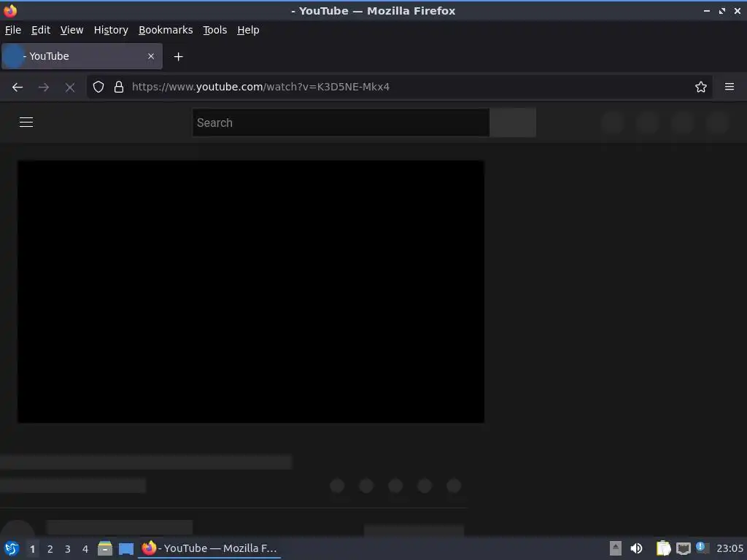Bookmark this page with the star icon

click(x=700, y=87)
